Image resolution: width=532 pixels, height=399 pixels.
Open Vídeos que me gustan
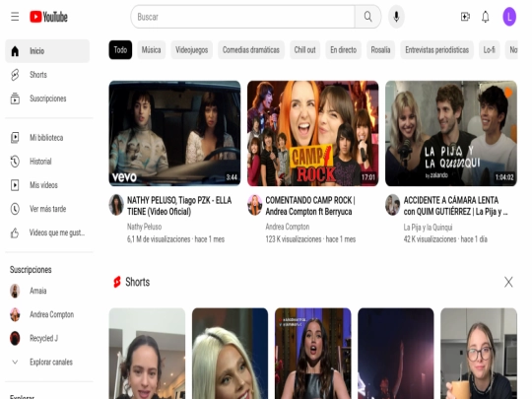[47, 233]
